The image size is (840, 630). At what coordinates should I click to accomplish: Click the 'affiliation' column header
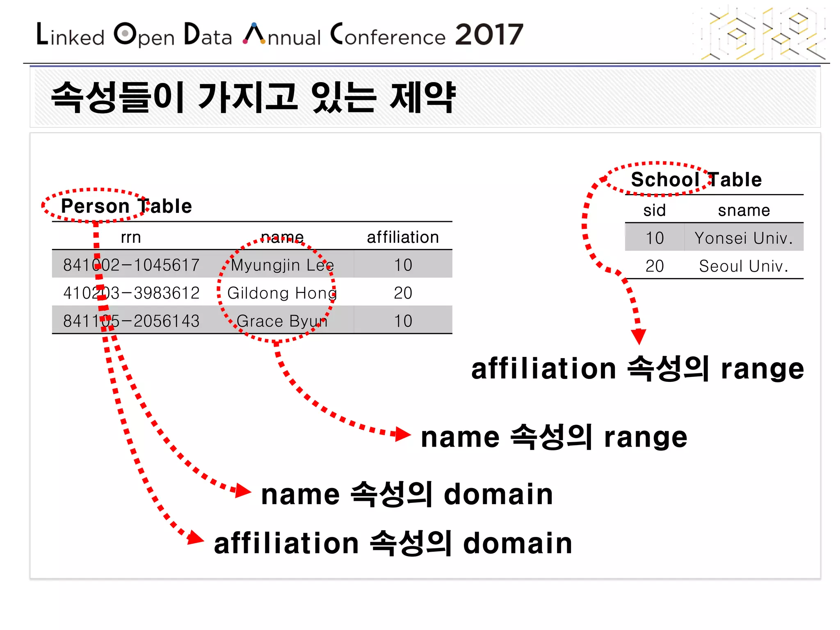(x=403, y=237)
